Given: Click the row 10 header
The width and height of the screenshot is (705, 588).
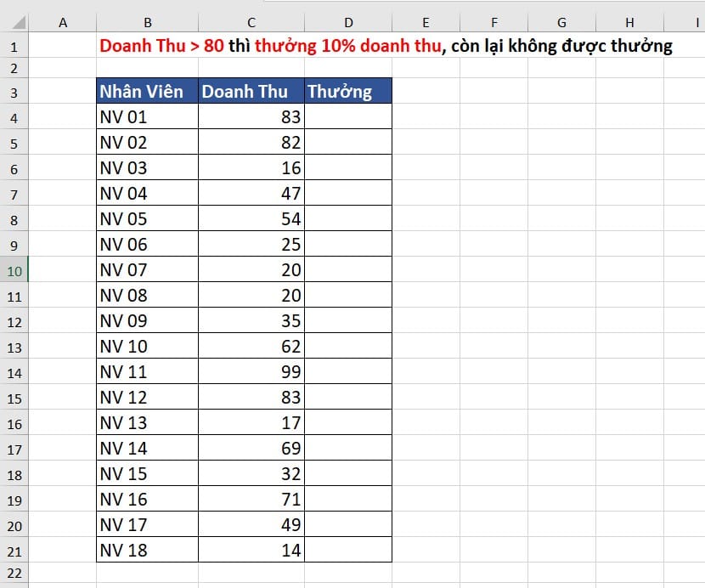Looking at the screenshot, I should [x=16, y=270].
